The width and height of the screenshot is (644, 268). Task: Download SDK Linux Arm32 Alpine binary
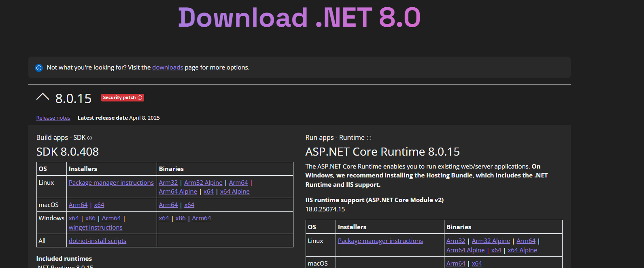[x=203, y=183]
